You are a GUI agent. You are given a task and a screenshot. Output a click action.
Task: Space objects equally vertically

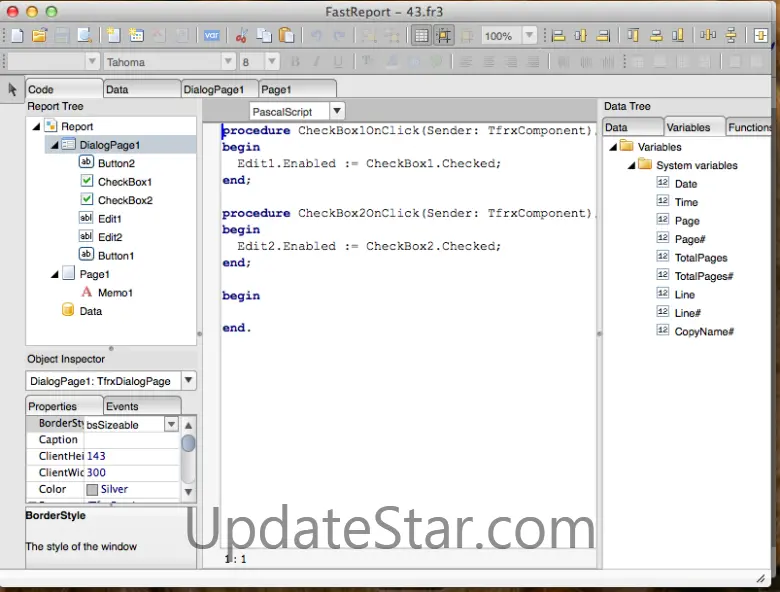(731, 35)
